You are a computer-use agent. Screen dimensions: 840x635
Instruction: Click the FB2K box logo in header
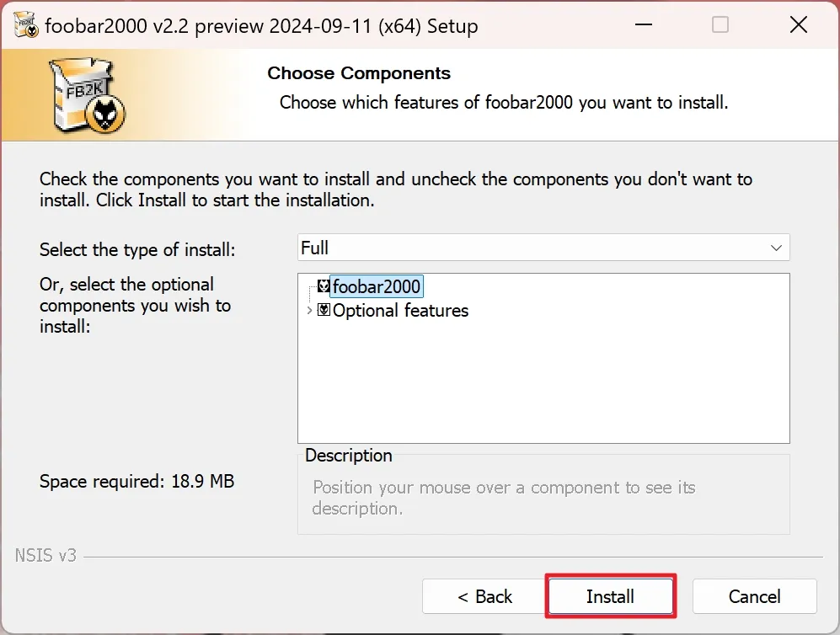(x=88, y=95)
